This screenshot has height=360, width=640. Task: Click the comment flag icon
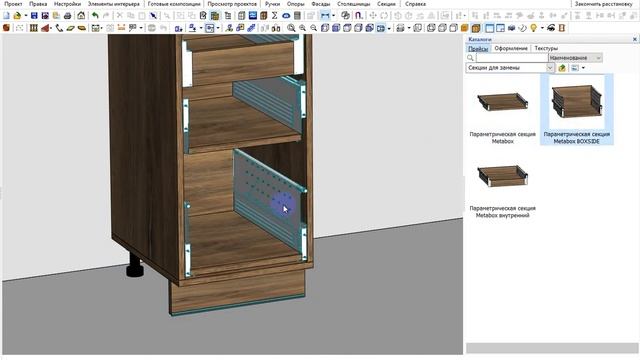133,28
